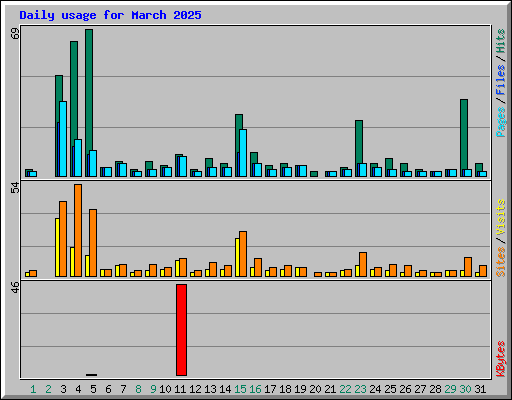Click the green 'Hits' legend label
The image size is (512, 400).
[501, 41]
